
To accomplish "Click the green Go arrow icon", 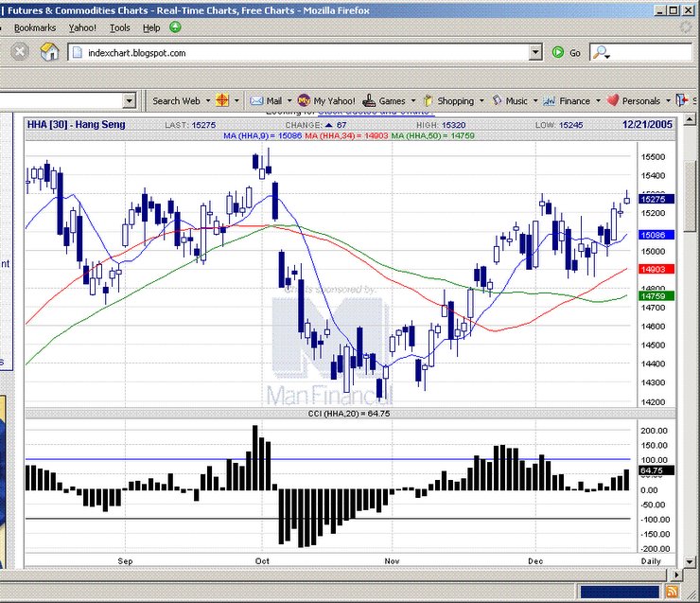I will (x=557, y=52).
